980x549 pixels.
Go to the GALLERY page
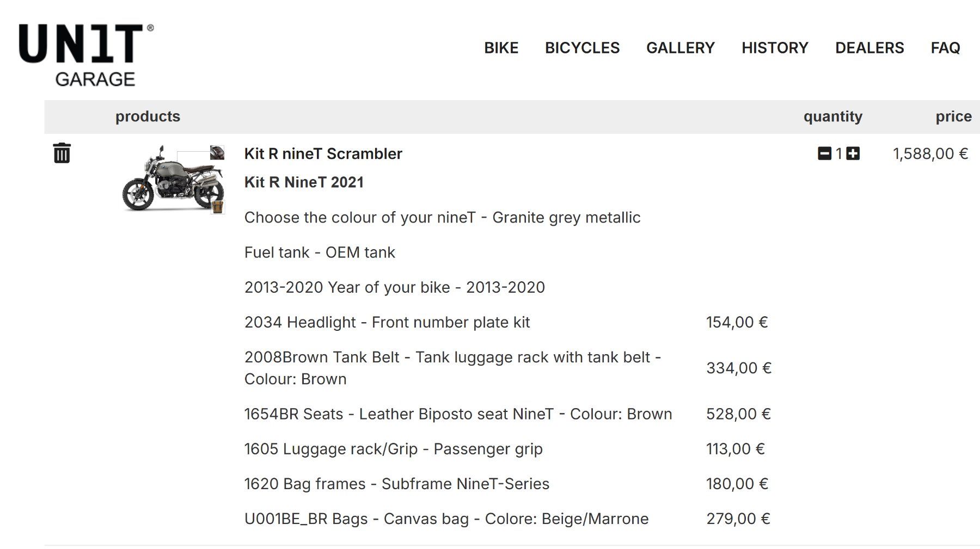point(680,48)
